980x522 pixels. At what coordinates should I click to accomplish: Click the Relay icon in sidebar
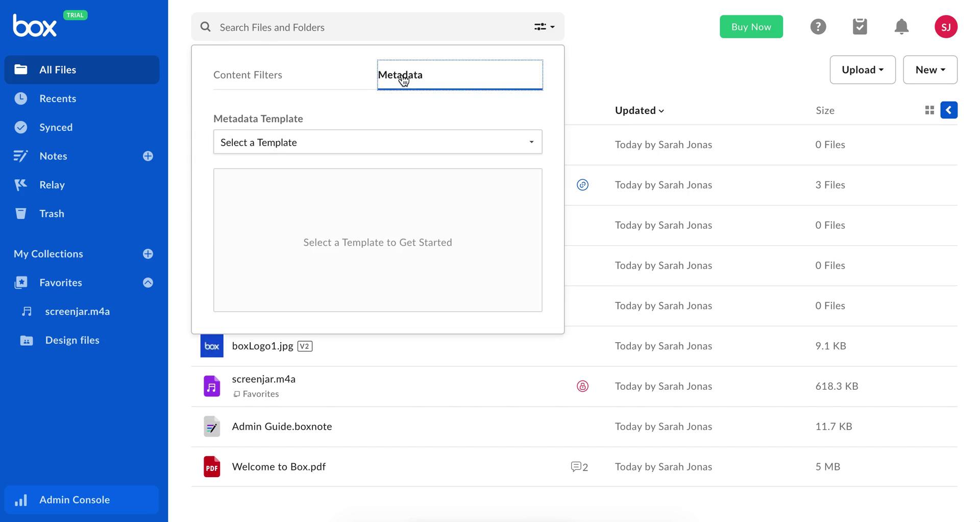tap(21, 184)
